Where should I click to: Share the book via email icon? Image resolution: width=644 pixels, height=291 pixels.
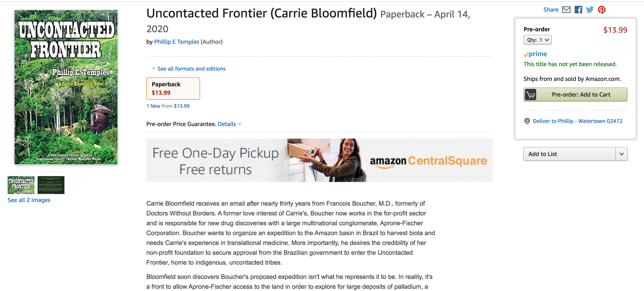(x=566, y=9)
